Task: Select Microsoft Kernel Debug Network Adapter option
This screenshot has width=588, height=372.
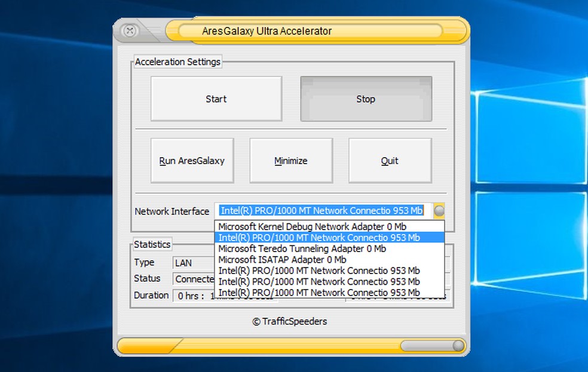Action: pos(330,227)
